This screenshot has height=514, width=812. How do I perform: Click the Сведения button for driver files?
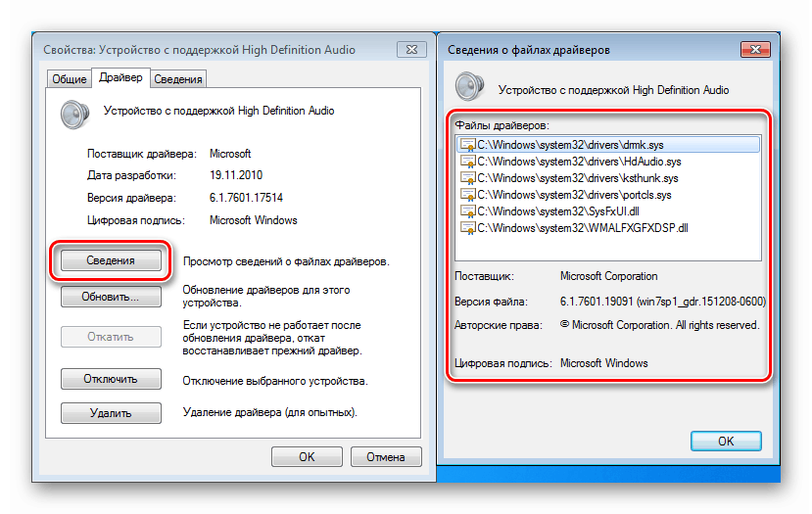pyautogui.click(x=111, y=260)
